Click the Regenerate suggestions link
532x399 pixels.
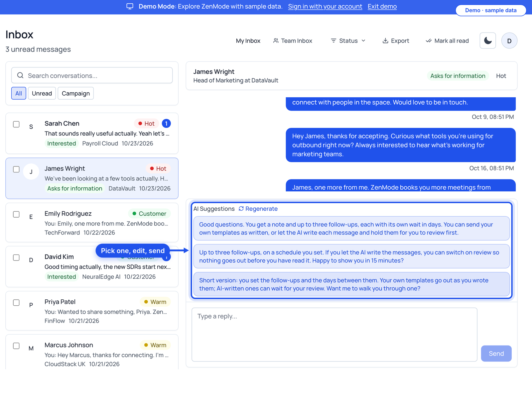tap(258, 209)
